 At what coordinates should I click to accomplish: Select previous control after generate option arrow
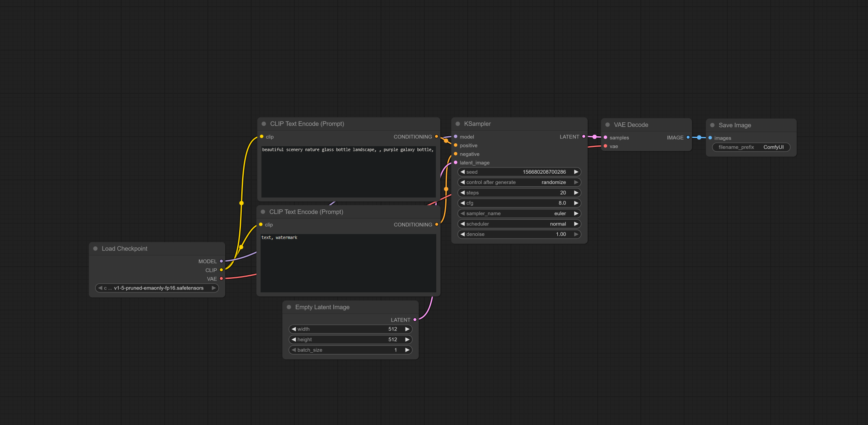tap(463, 182)
